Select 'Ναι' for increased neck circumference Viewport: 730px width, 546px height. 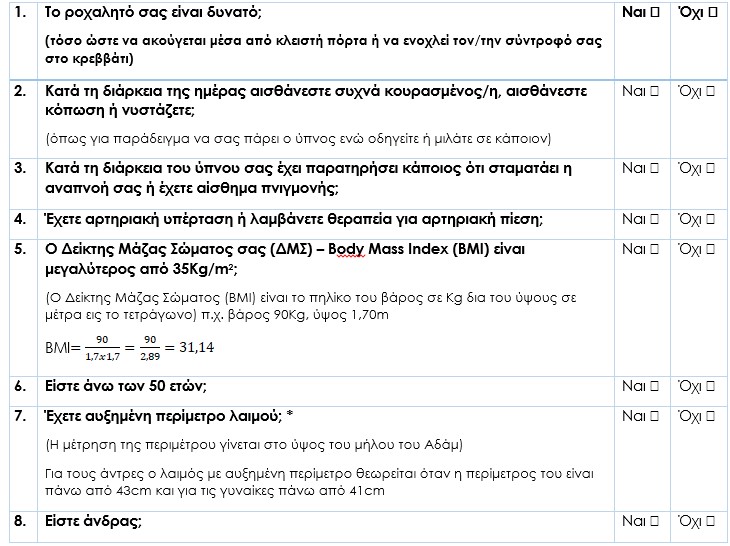(x=654, y=414)
